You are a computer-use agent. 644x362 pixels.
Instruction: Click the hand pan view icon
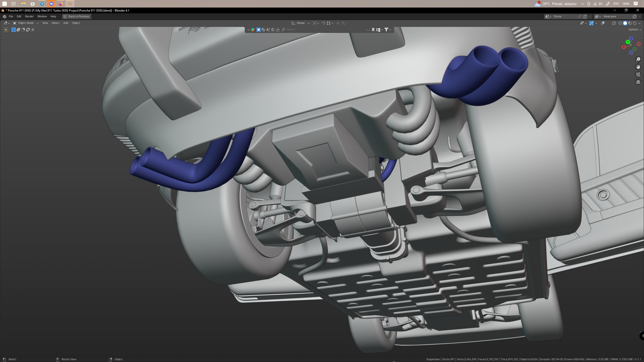[638, 67]
